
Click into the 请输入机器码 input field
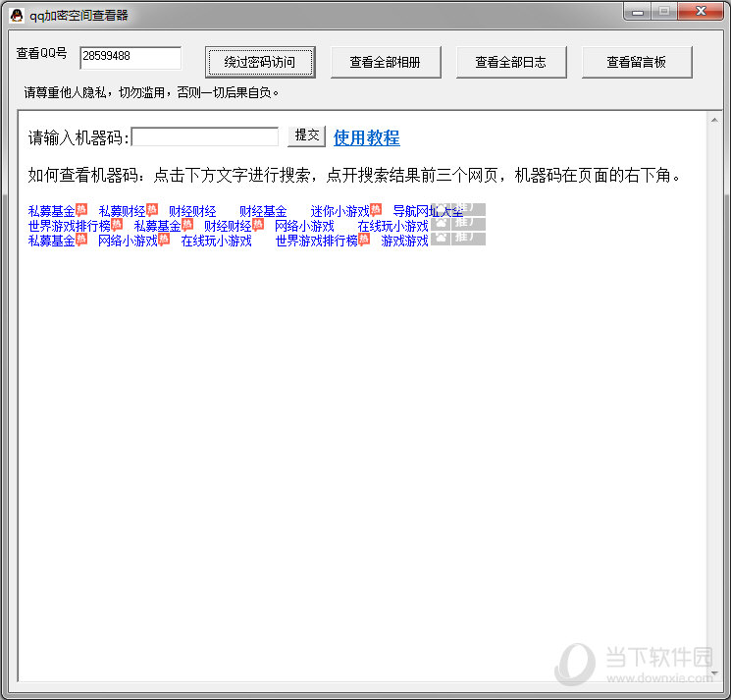205,136
